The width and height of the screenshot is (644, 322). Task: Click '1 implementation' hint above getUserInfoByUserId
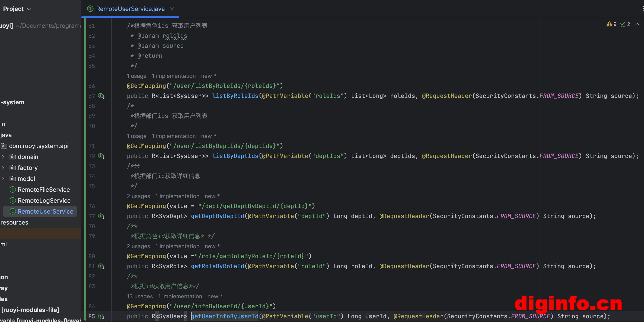point(180,296)
